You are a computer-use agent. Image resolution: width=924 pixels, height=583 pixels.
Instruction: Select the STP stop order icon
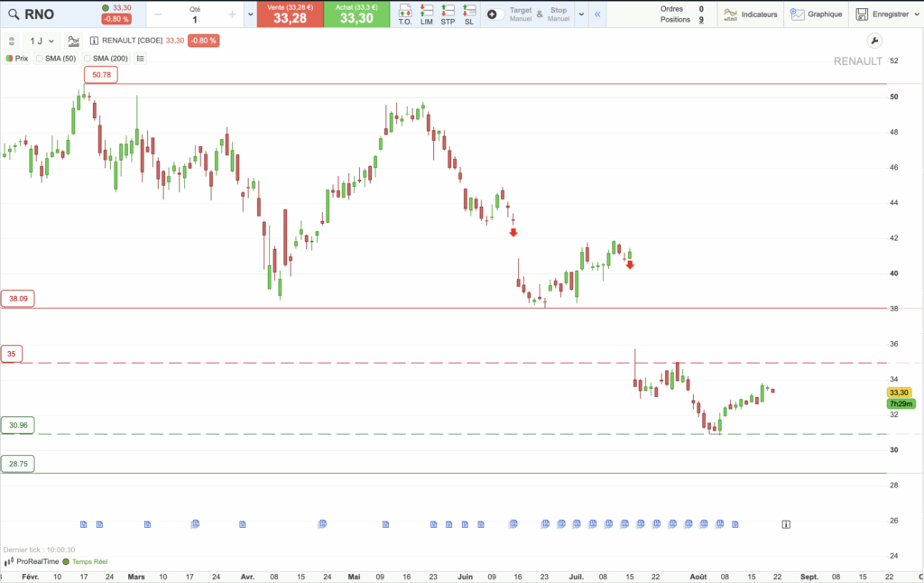point(448,14)
